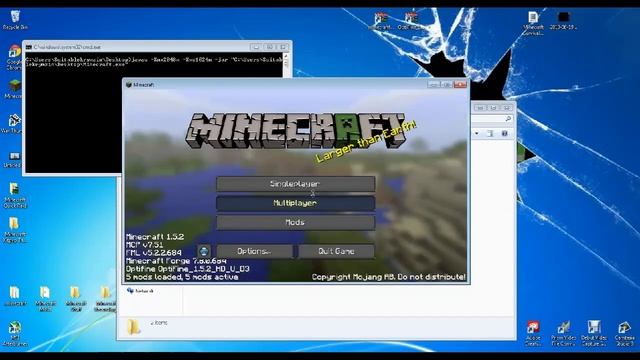Click Quit Game in Minecraft
This screenshot has width=640, height=360.
[336, 251]
